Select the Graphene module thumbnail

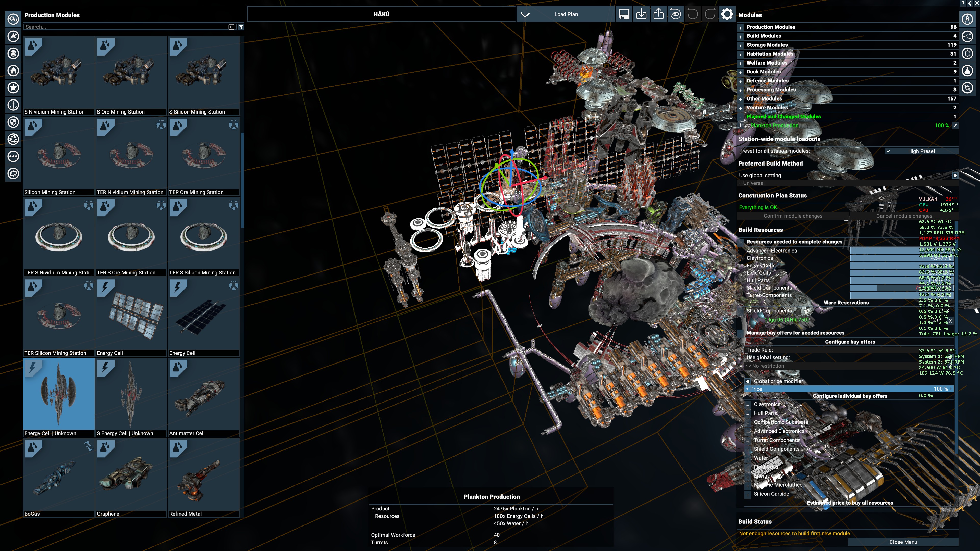point(131,478)
